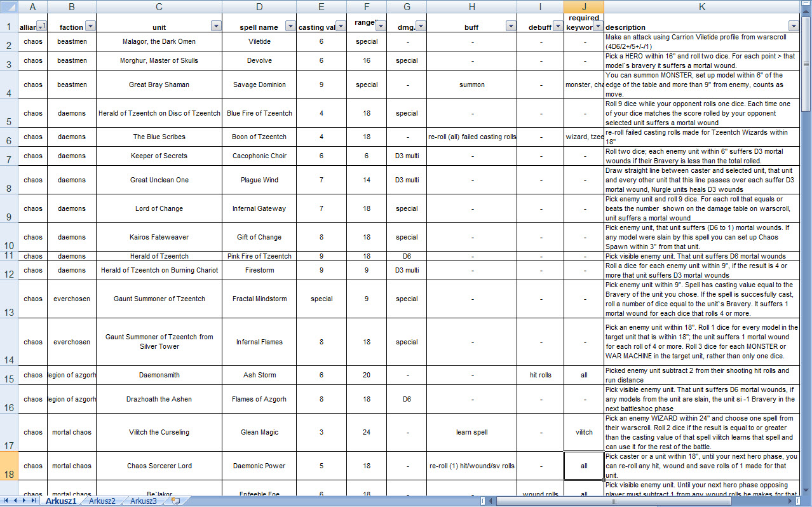Switch to the Arkusz2 sheet tab

coord(102,501)
